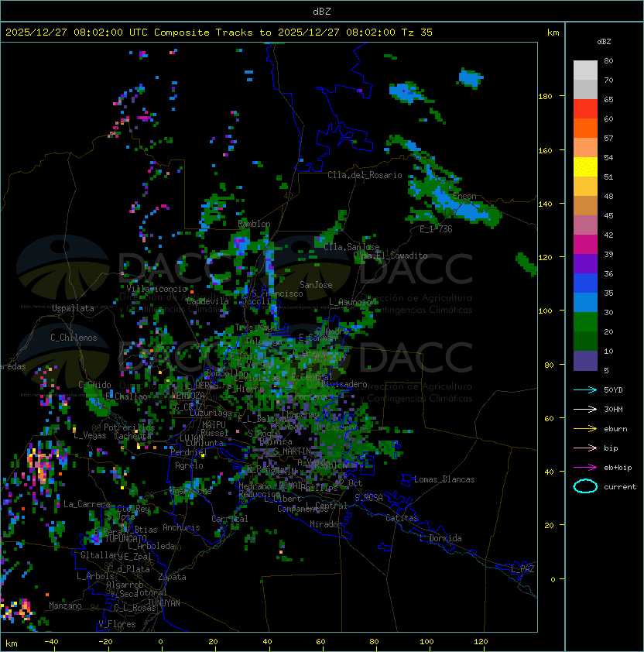Click the 'Potrerillos' place label
The height and width of the screenshot is (652, 644).
(129, 427)
